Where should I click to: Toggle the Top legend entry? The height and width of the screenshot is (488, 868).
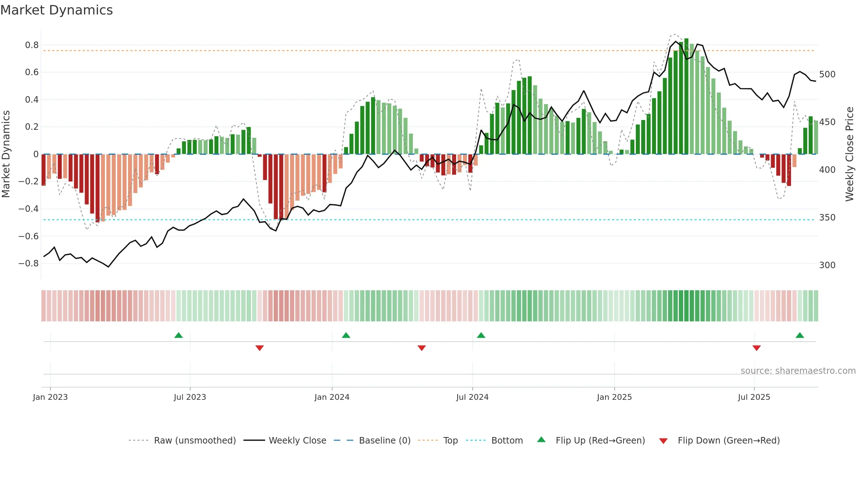point(438,440)
